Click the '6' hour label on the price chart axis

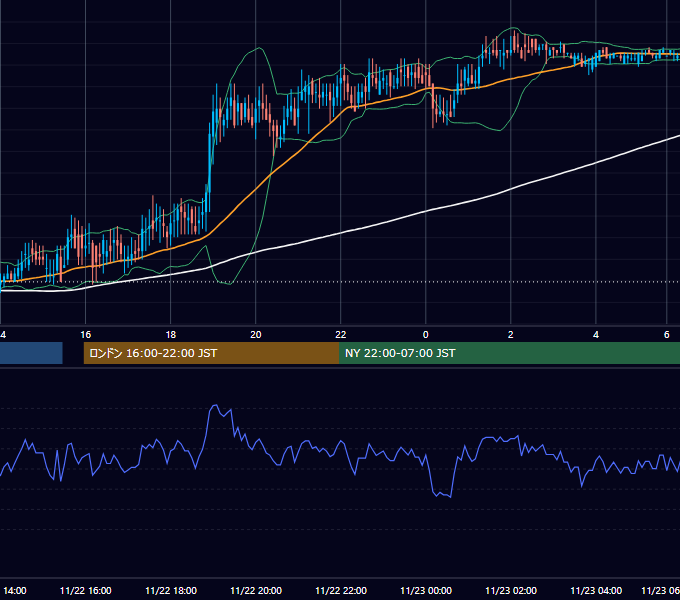click(x=666, y=335)
